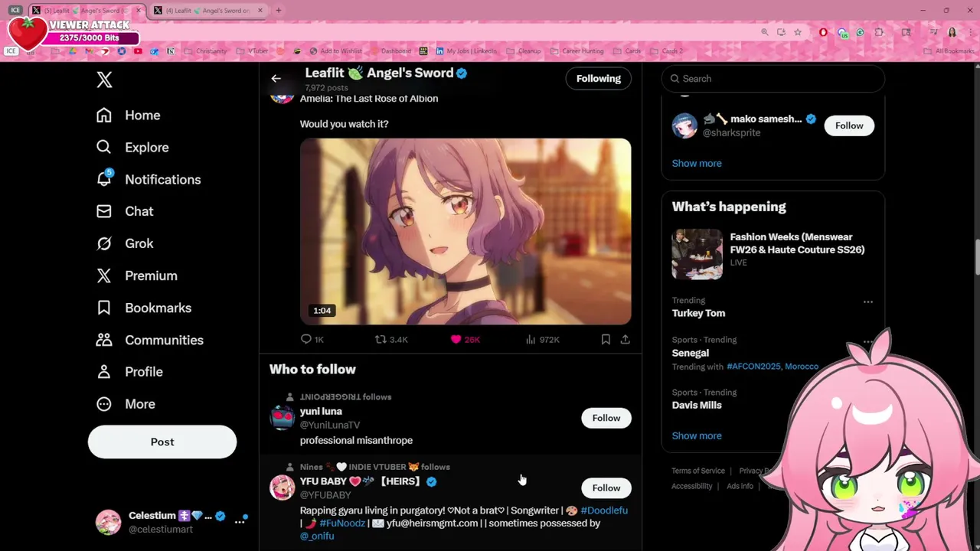
Task: Open the Dashboard bookmark
Action: 390,51
